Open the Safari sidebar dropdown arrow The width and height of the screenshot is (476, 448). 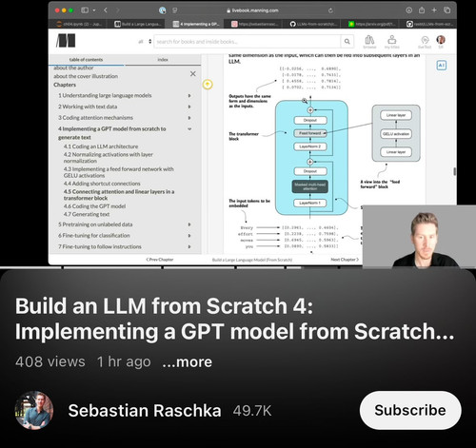94,10
